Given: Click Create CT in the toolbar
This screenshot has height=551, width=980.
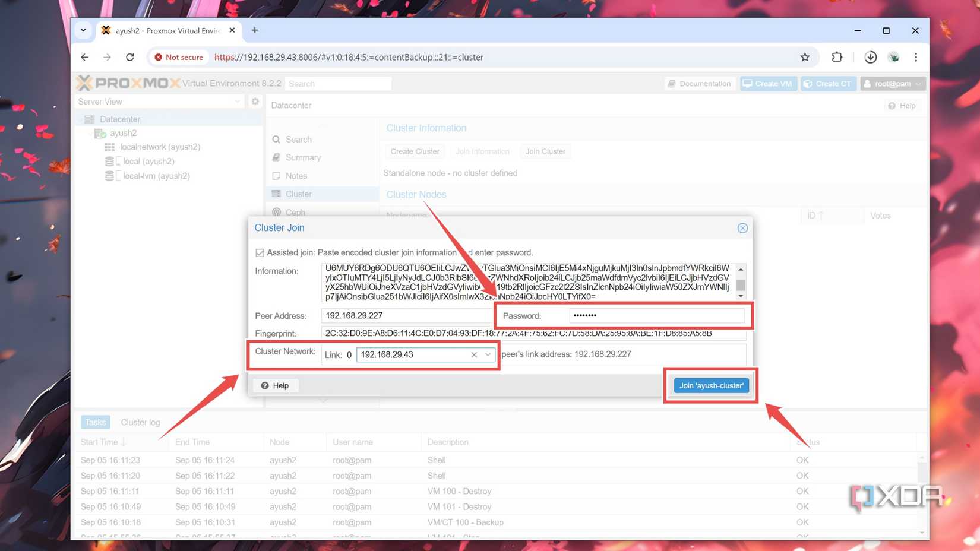Looking at the screenshot, I should click(828, 83).
